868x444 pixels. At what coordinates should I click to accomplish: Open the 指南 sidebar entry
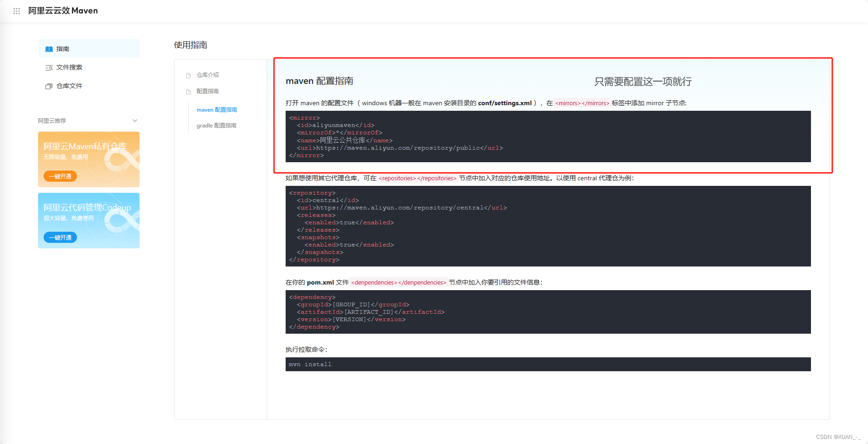pos(62,48)
